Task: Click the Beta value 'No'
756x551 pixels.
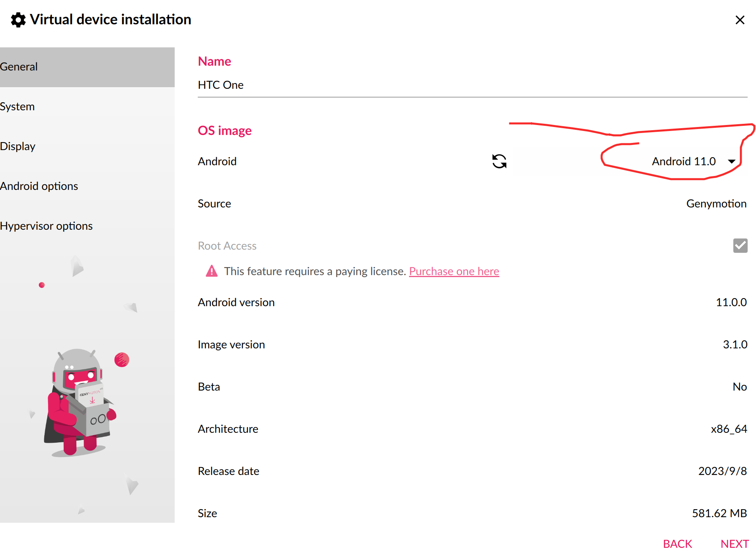Action: (740, 387)
